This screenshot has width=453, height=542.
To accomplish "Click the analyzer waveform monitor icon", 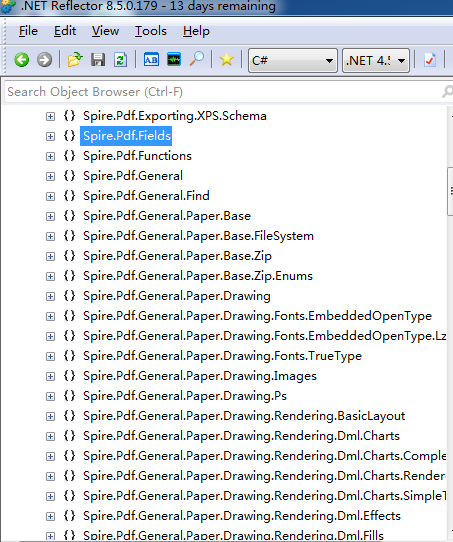I will tap(174, 60).
